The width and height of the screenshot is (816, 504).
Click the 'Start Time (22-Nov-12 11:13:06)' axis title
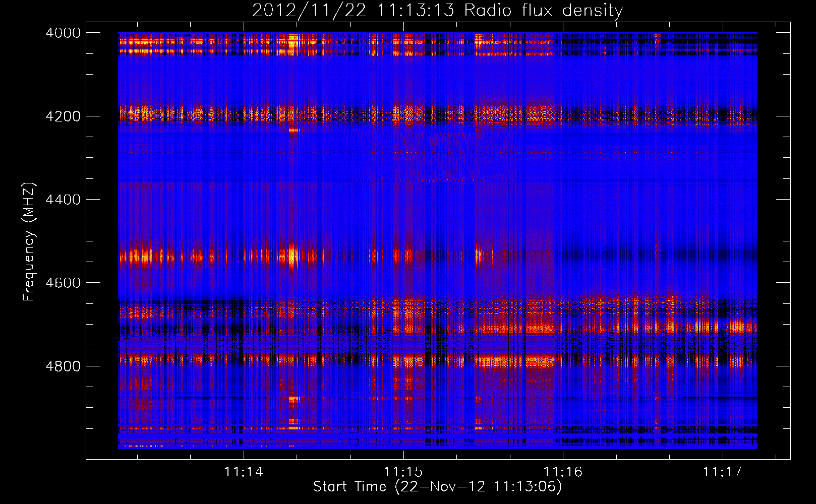pyautogui.click(x=437, y=487)
